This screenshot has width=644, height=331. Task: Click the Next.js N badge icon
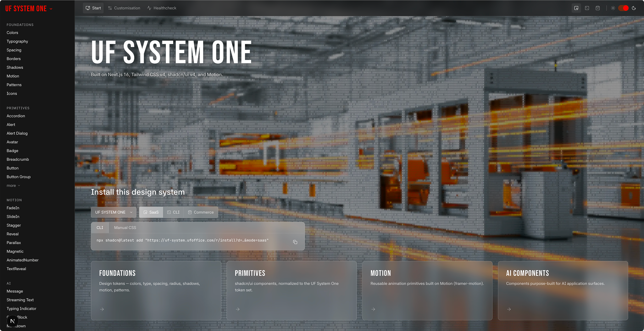[x=13, y=321]
